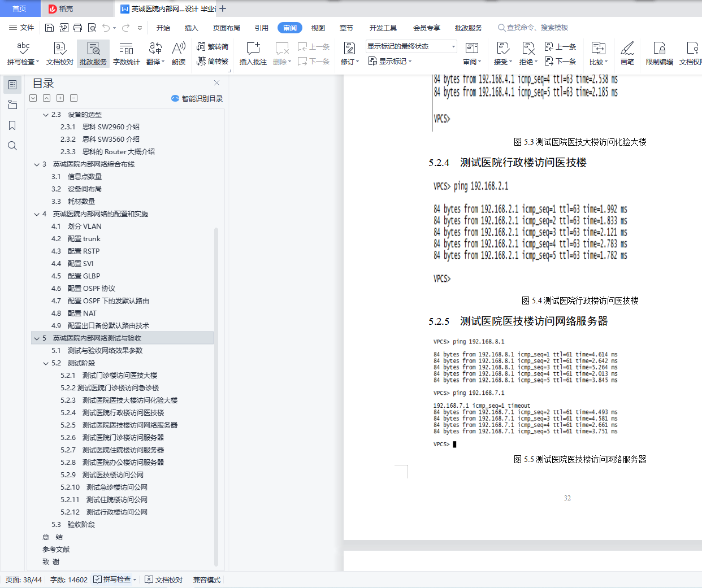Convert text with 繁转简
The image size is (702, 588).
pyautogui.click(x=213, y=47)
